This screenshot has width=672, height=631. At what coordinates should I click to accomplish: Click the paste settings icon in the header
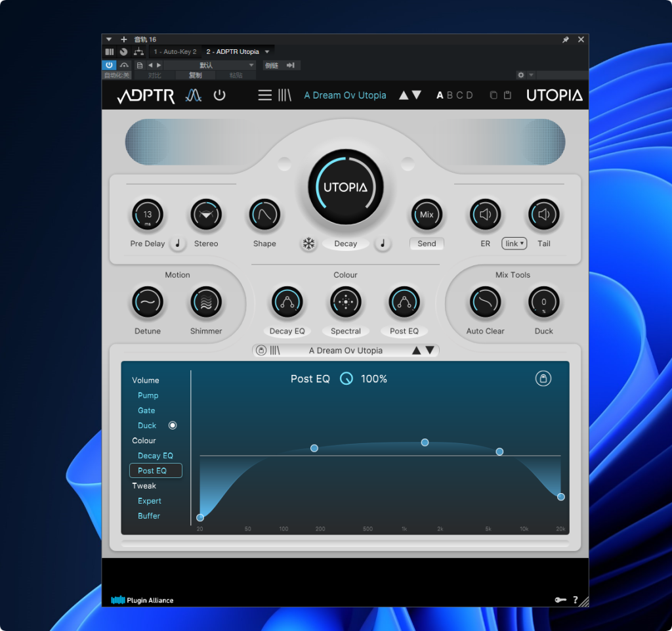[x=507, y=95]
